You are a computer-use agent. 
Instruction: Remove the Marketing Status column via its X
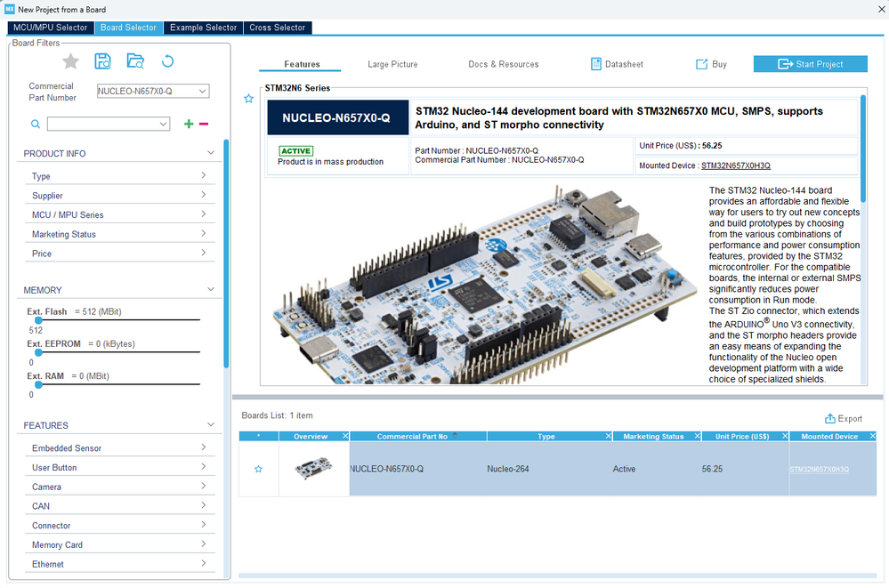coord(698,436)
